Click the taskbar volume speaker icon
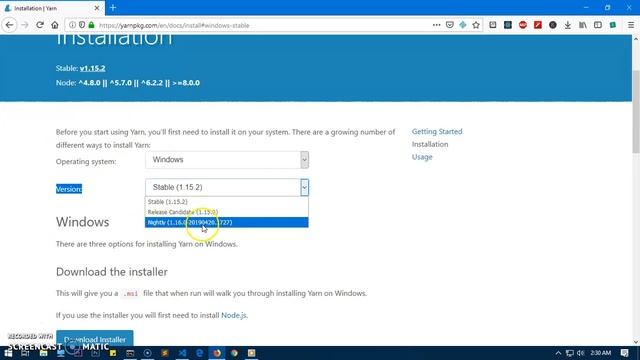The width and height of the screenshot is (640, 360). pos(580,353)
